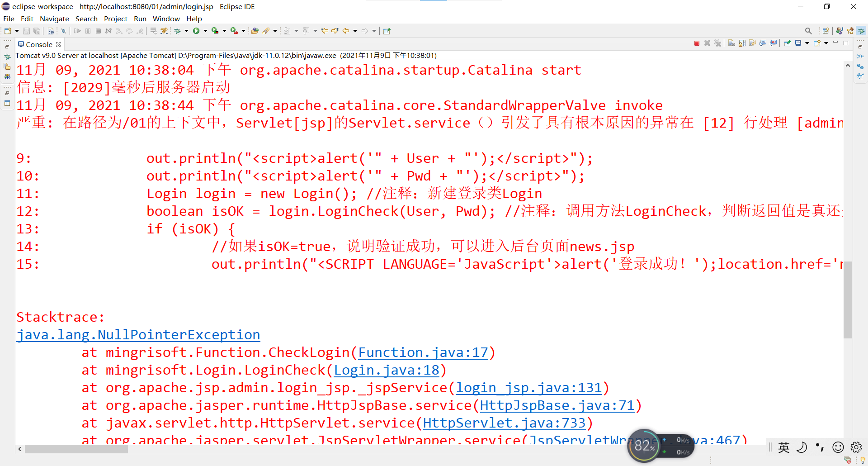Click the Use Step Filters icon
868x466 pixels.
[x=164, y=31]
